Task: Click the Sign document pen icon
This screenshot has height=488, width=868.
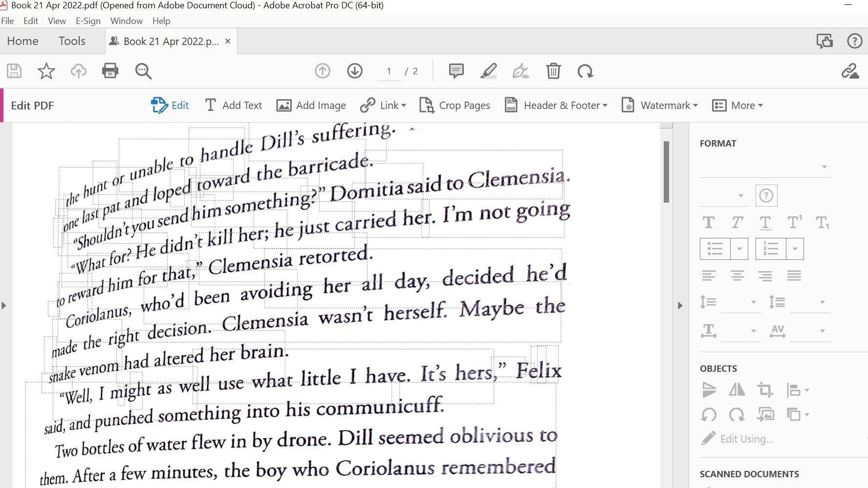Action: pyautogui.click(x=521, y=71)
